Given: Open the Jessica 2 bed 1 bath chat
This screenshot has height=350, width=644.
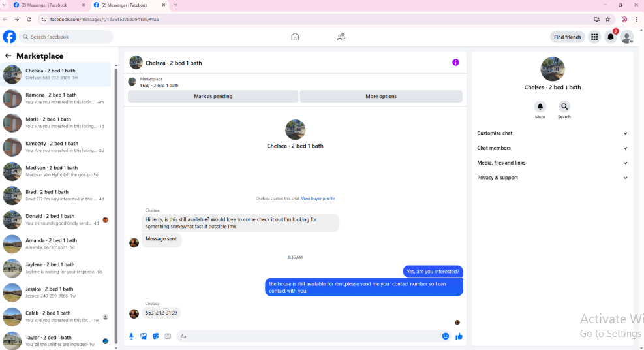Looking at the screenshot, I should [x=56, y=292].
